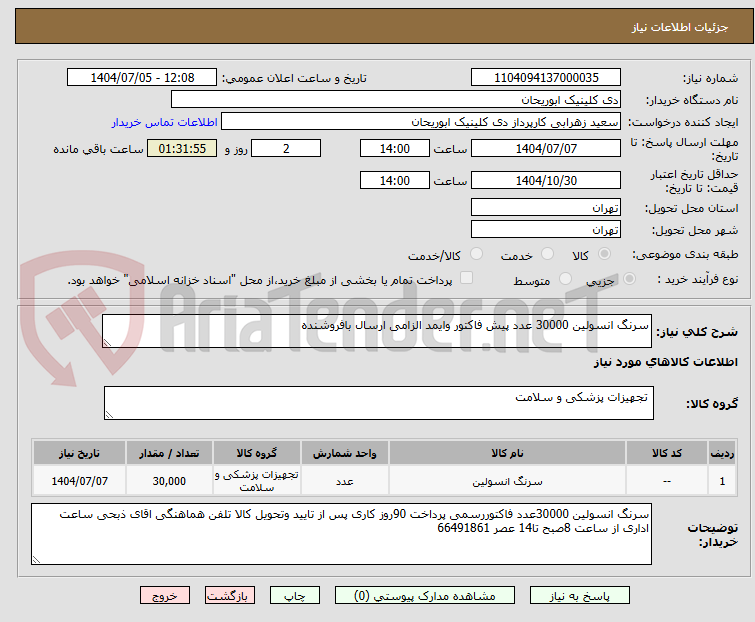Click the بازگشت back button

(x=229, y=596)
